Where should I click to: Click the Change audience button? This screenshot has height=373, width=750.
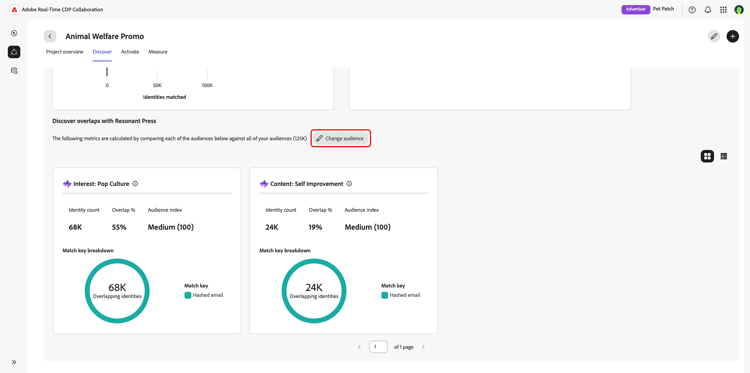point(341,138)
